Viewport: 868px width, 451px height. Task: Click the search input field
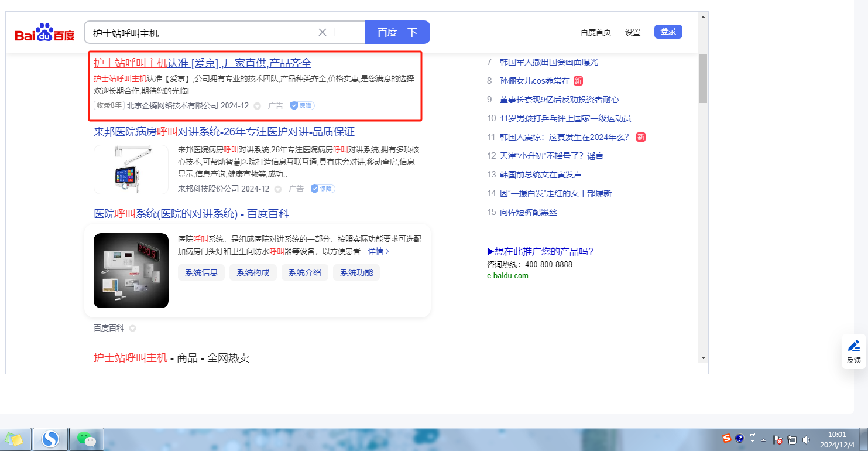[199, 33]
